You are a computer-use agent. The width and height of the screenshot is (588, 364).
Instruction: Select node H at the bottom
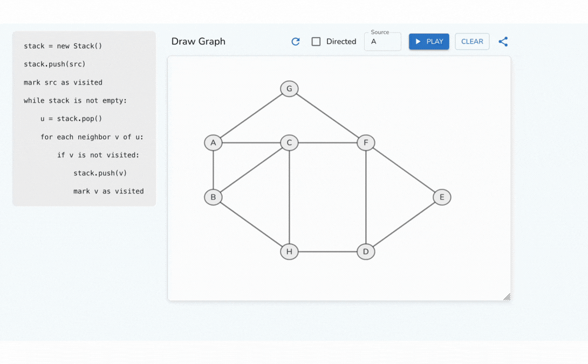[289, 251]
